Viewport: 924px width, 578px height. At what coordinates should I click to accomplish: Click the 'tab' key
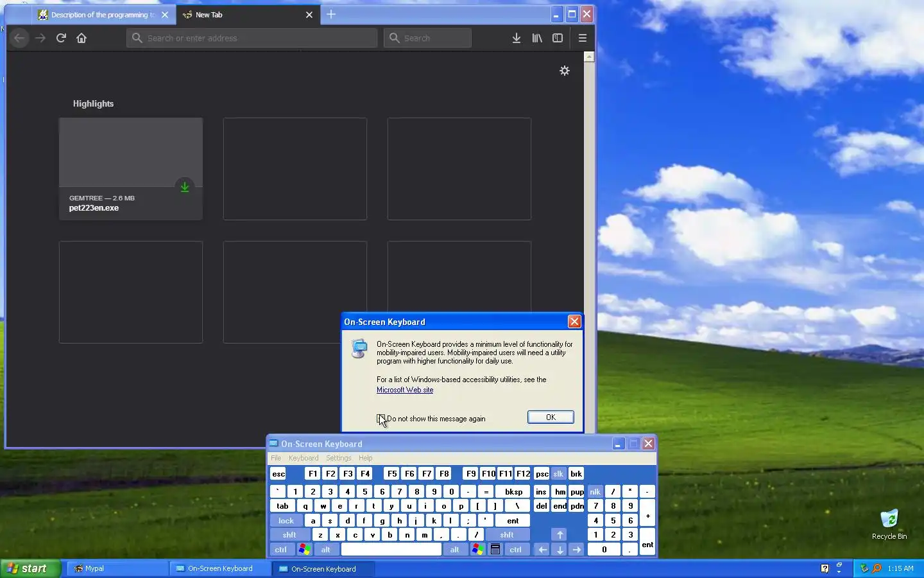pos(282,506)
